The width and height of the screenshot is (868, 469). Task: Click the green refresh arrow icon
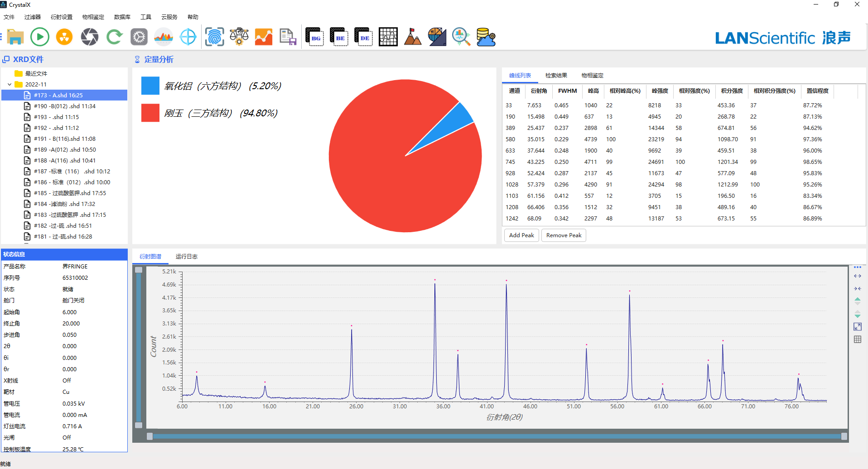point(114,37)
